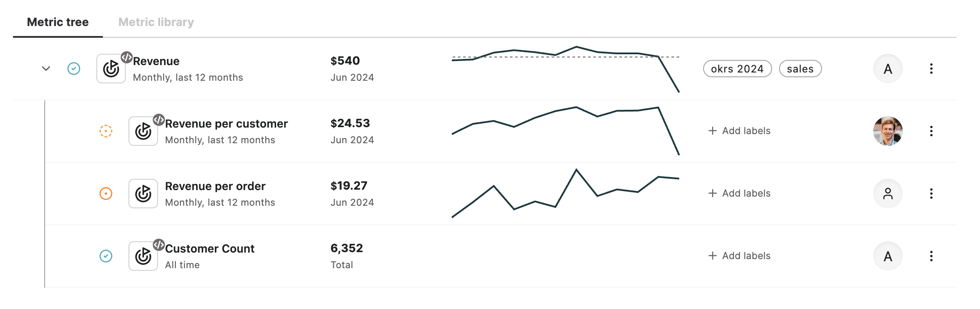Click the A owner avatar on Revenue
Image resolution: width=980 pixels, height=309 pixels.
coord(888,69)
